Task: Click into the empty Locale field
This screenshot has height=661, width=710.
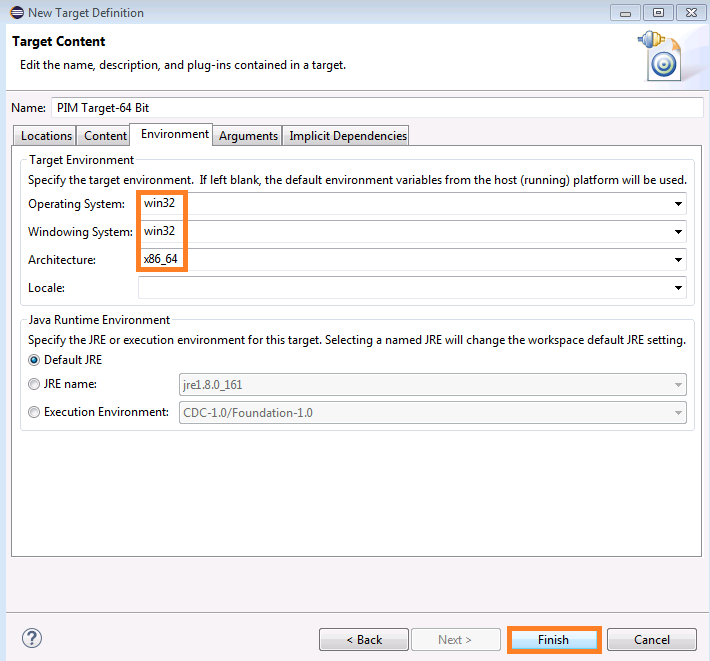Action: click(x=412, y=288)
